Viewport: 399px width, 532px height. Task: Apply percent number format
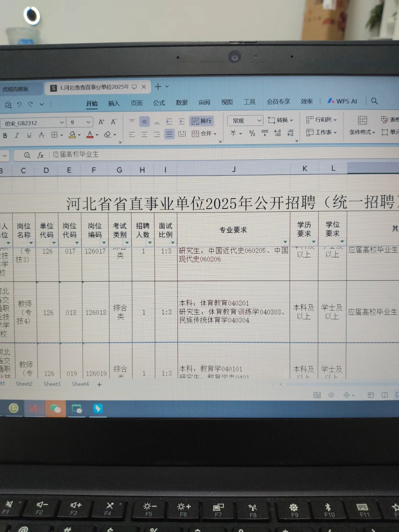point(252,133)
